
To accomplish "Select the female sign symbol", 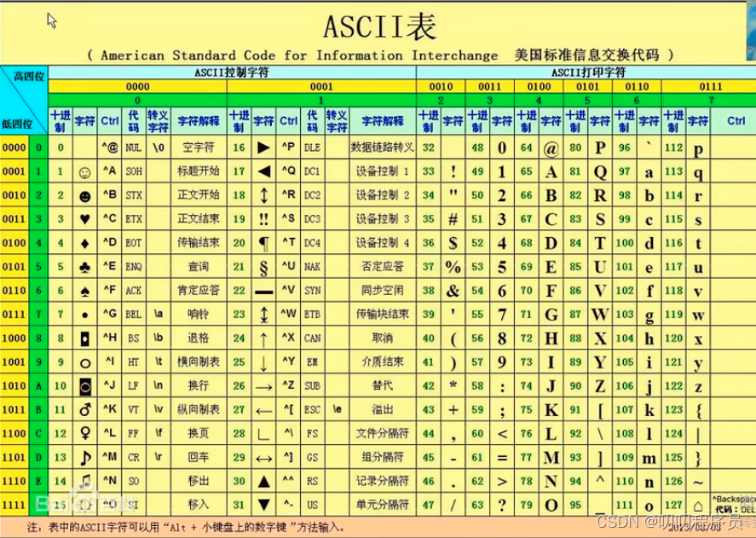I will click(85, 433).
